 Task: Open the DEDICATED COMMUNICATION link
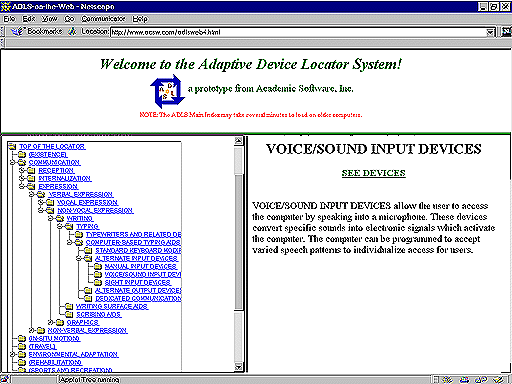(138, 298)
